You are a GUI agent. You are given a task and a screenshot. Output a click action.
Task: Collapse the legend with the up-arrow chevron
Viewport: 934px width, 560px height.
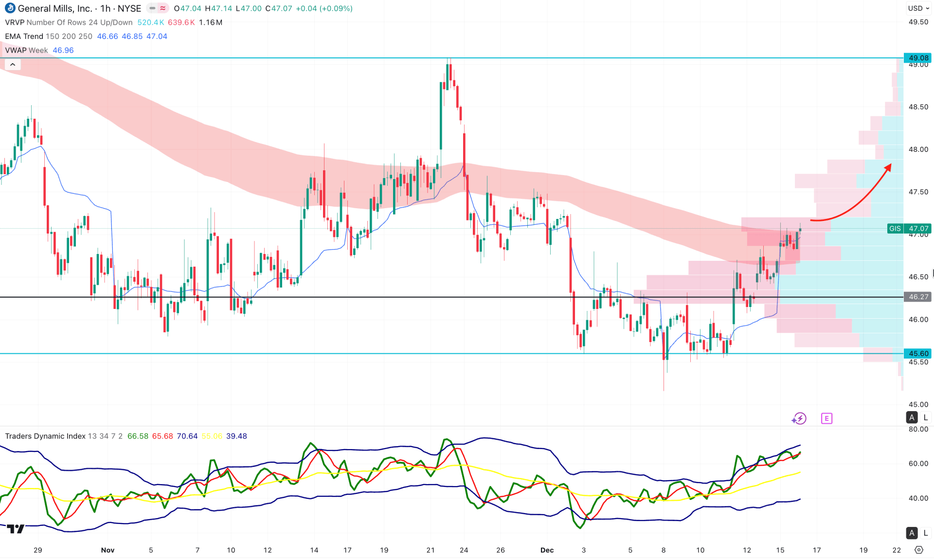12,64
